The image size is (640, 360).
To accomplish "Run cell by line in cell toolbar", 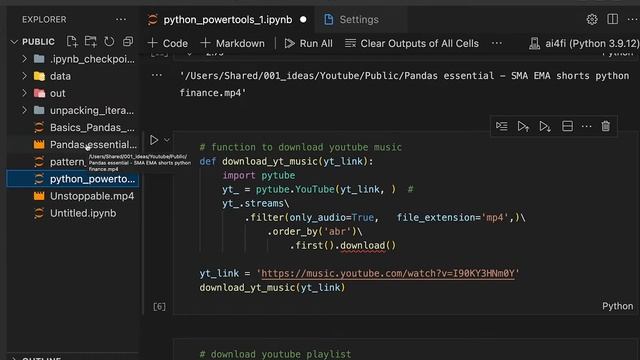I will [502, 126].
